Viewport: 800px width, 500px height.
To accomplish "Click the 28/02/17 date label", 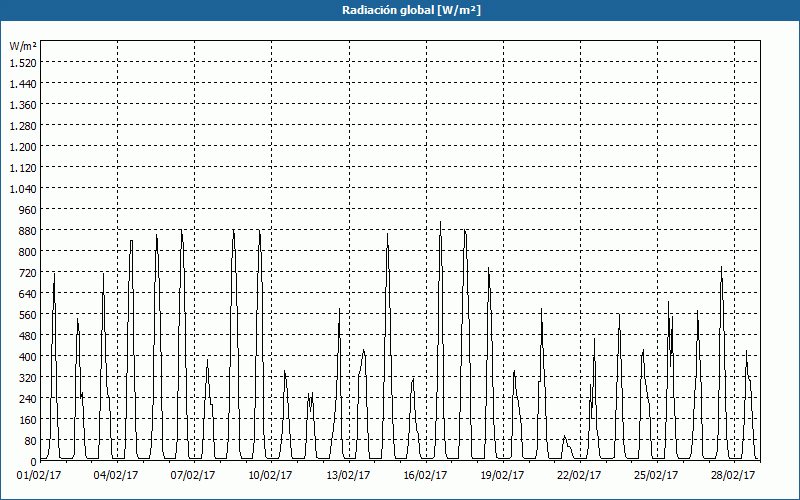I will [733, 476].
